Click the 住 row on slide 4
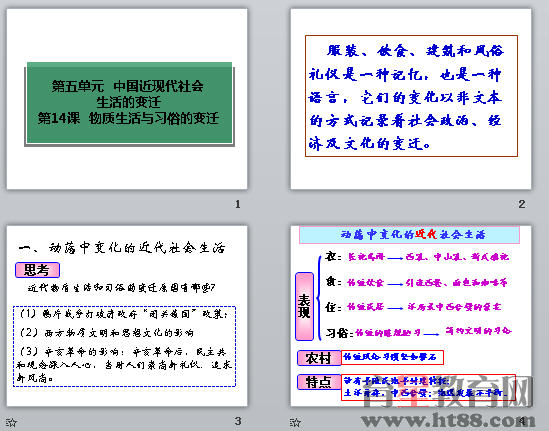This screenshot has height=431, width=549. tap(413, 307)
